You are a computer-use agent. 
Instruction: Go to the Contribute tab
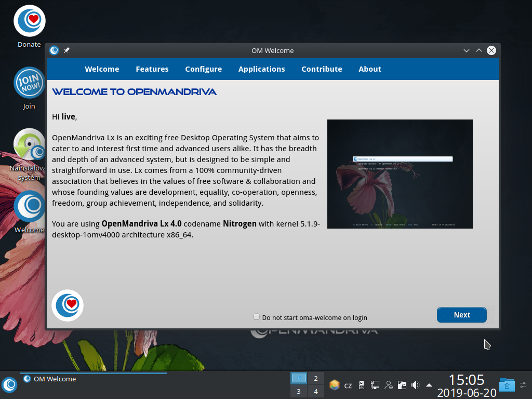pyautogui.click(x=322, y=69)
